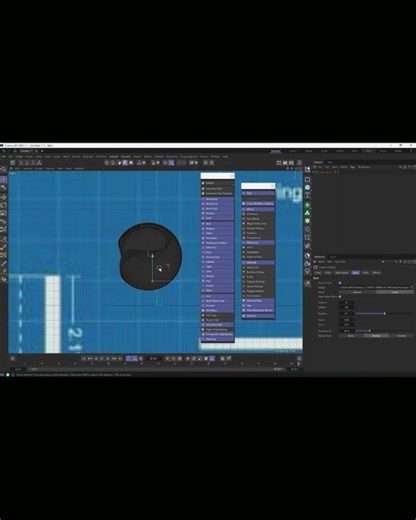Click the Floor/environment icon in right palette

307,256
